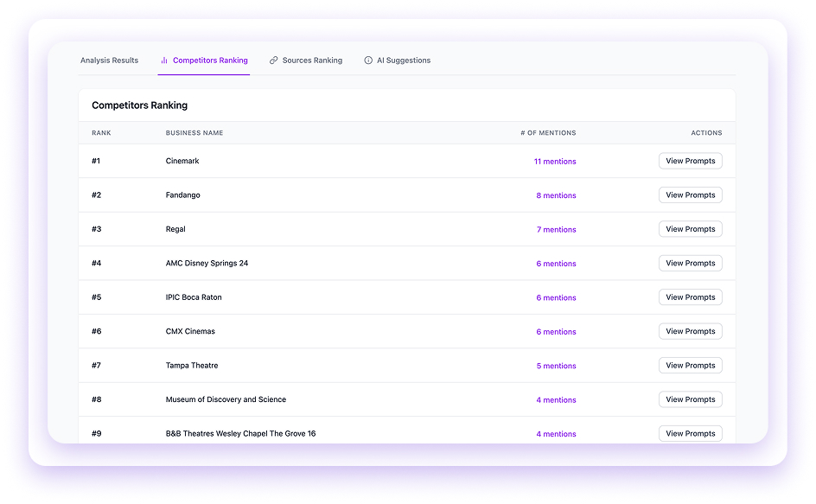Click rank #6 cell

pyautogui.click(x=96, y=331)
